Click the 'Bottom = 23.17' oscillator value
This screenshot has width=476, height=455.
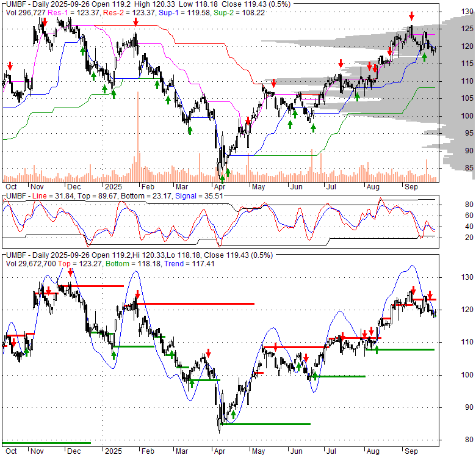pos(146,196)
